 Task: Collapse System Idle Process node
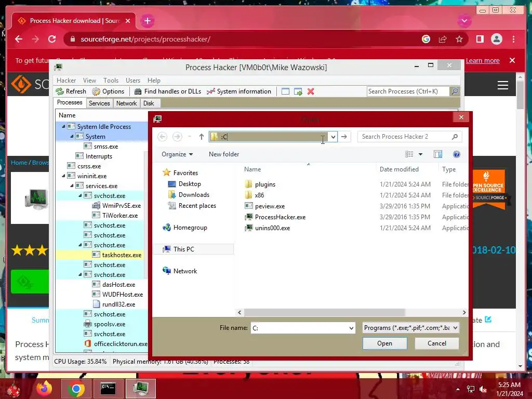click(63, 126)
